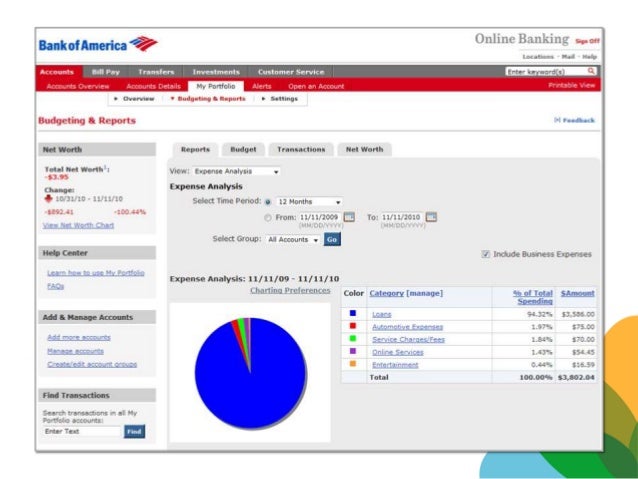Open View Net Worth Chart link

[x=79, y=225]
